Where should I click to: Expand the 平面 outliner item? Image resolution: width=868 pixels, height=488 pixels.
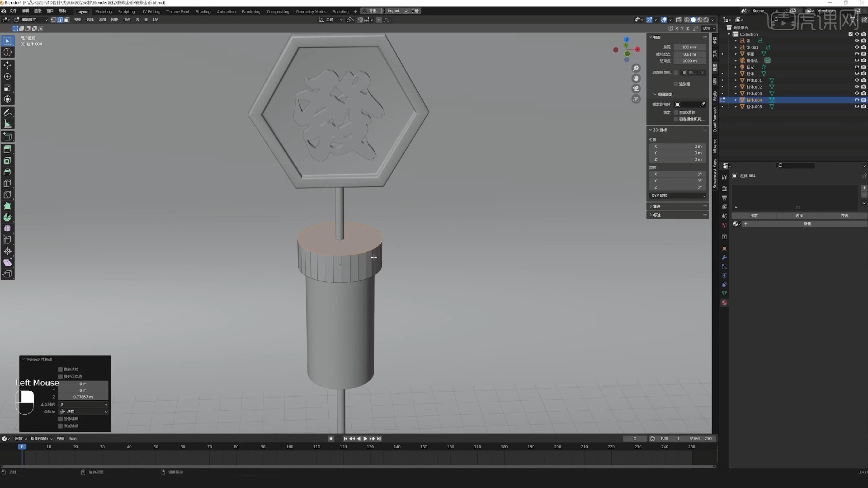pyautogui.click(x=736, y=54)
